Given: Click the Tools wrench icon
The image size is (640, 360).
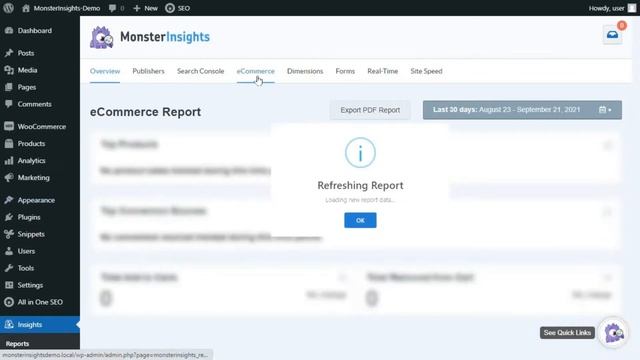Looking at the screenshot, I should (x=9, y=268).
